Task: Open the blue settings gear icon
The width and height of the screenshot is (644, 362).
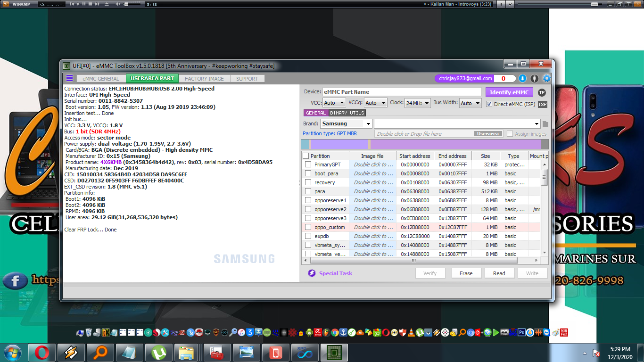Action: (547, 79)
